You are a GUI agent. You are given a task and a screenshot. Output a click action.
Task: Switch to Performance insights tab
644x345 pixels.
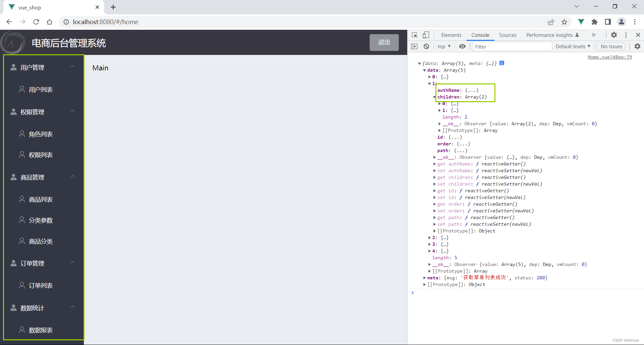(x=552, y=35)
